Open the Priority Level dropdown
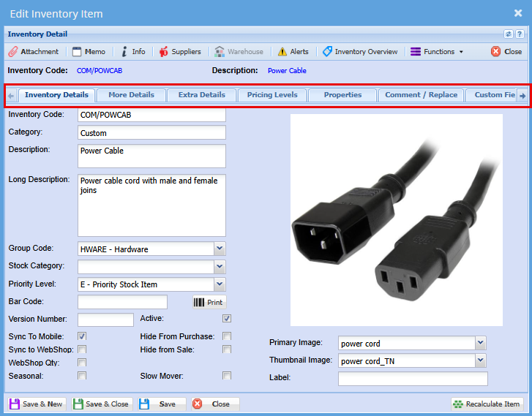This screenshot has width=532, height=416. (x=220, y=284)
